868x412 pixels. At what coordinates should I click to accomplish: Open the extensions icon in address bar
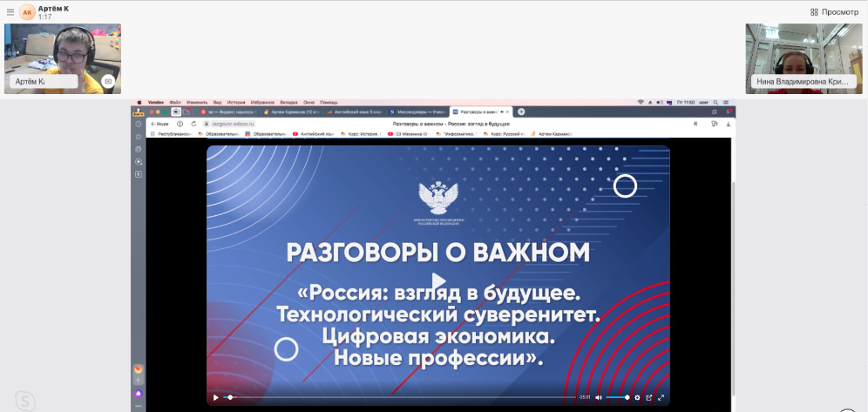tap(715, 124)
